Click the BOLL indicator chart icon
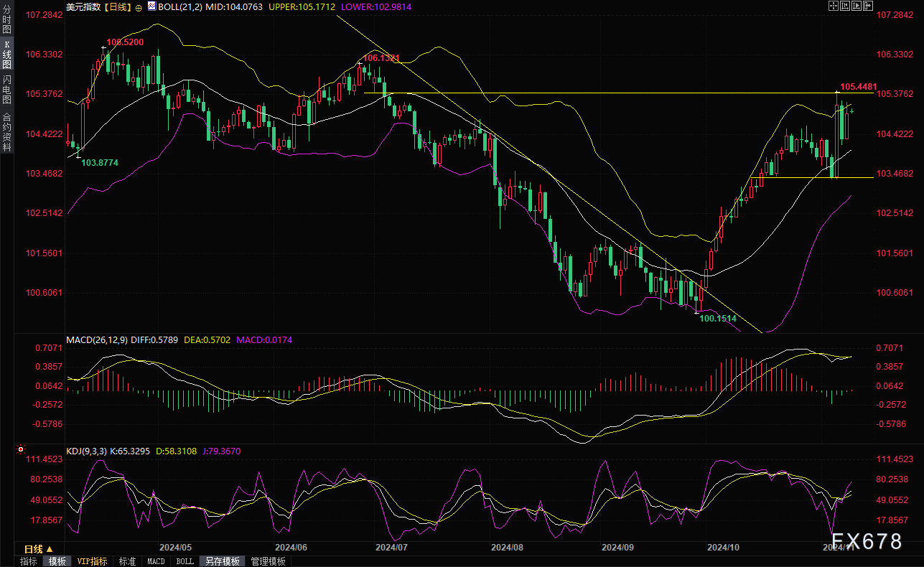 (x=151, y=6)
